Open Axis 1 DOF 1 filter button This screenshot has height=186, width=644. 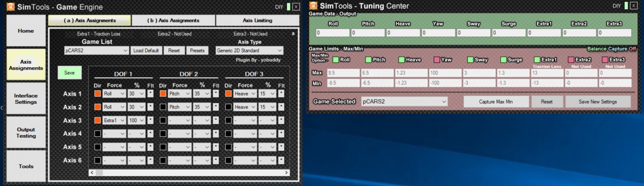tap(151, 94)
